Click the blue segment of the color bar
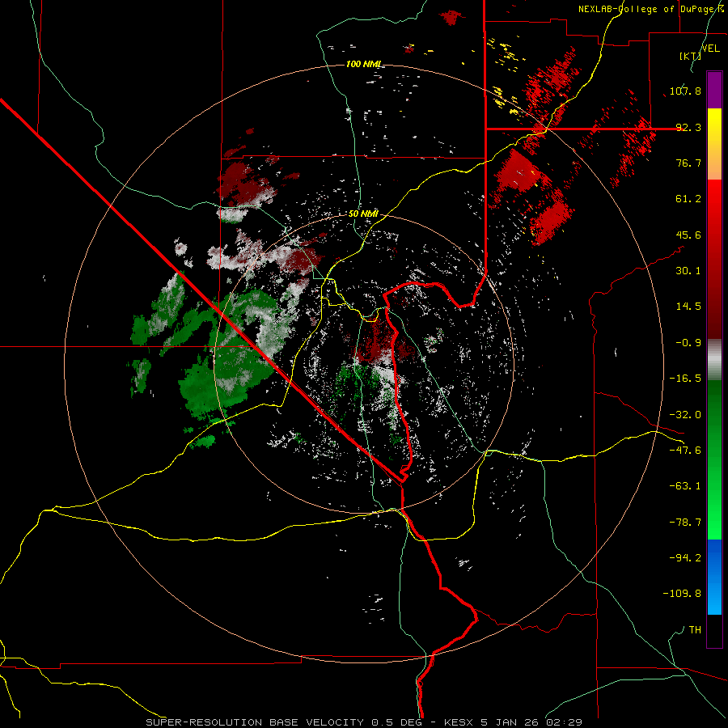The height and width of the screenshot is (728, 728). [x=714, y=577]
